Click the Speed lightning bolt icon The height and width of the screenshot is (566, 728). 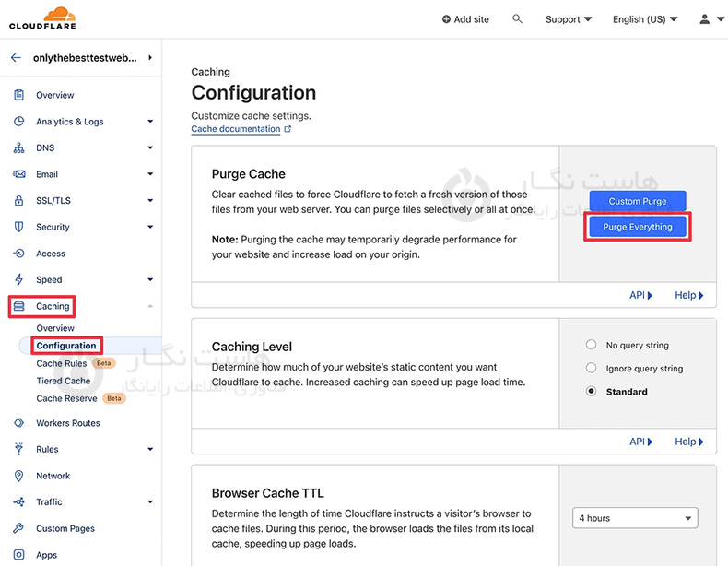click(18, 279)
